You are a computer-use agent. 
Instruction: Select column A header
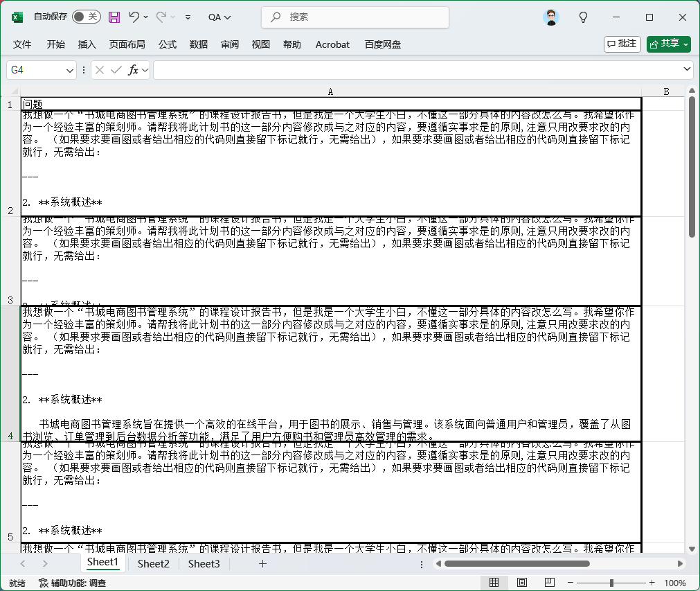pos(331,91)
